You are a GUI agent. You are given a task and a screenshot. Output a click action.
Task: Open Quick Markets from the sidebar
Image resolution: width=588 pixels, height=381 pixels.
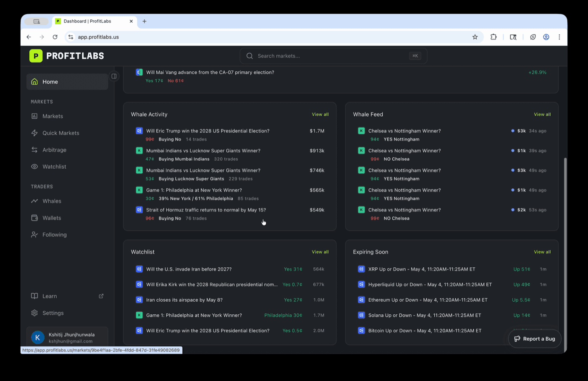coord(67,133)
